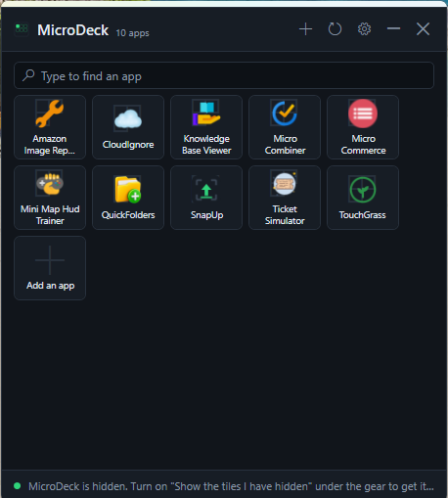Launch the SnapUp app
Screen dimensions: 448x498
coord(206,198)
